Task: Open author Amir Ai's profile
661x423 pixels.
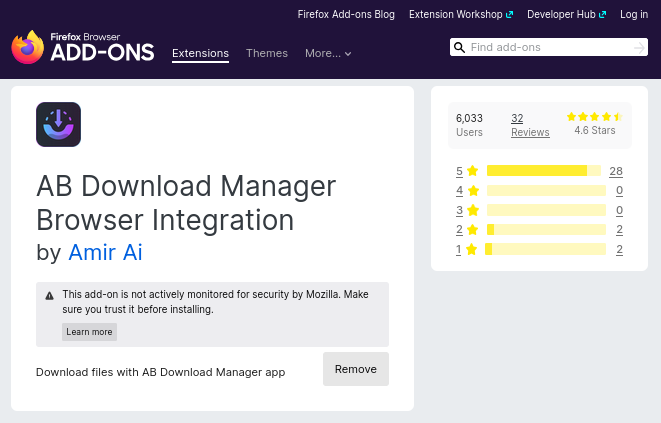Action: pos(105,252)
